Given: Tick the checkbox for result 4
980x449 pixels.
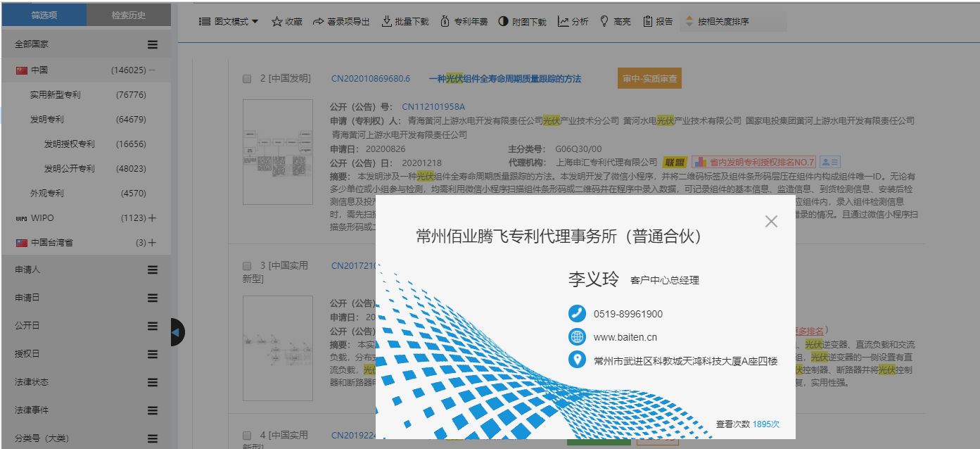Looking at the screenshot, I should click(247, 436).
